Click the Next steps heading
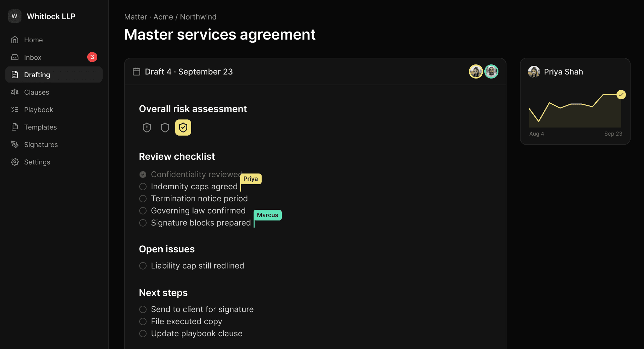Screen dimensions: 644x349 (163, 293)
